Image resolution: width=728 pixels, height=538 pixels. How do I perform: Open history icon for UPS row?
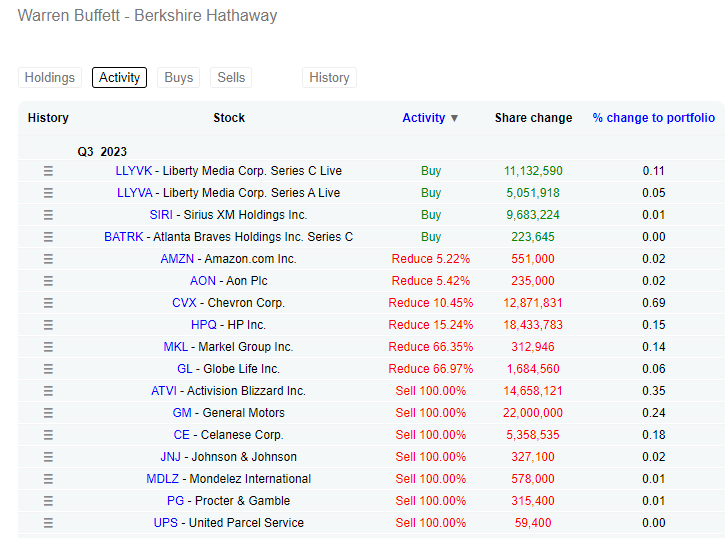point(48,523)
